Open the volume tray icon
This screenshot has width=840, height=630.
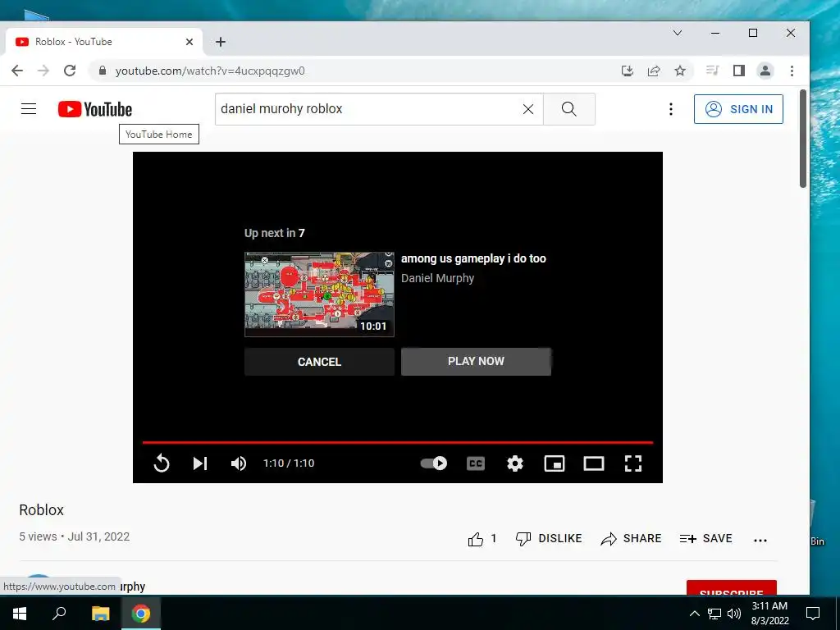pos(734,614)
